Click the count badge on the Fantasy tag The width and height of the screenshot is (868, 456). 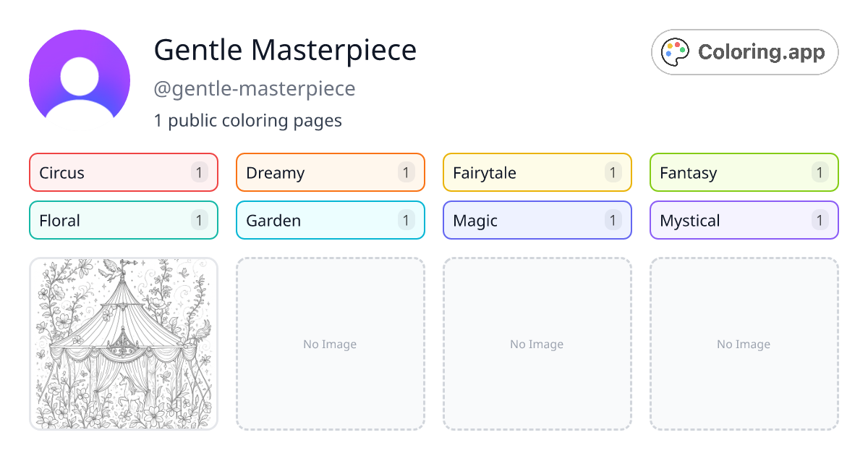click(x=820, y=172)
